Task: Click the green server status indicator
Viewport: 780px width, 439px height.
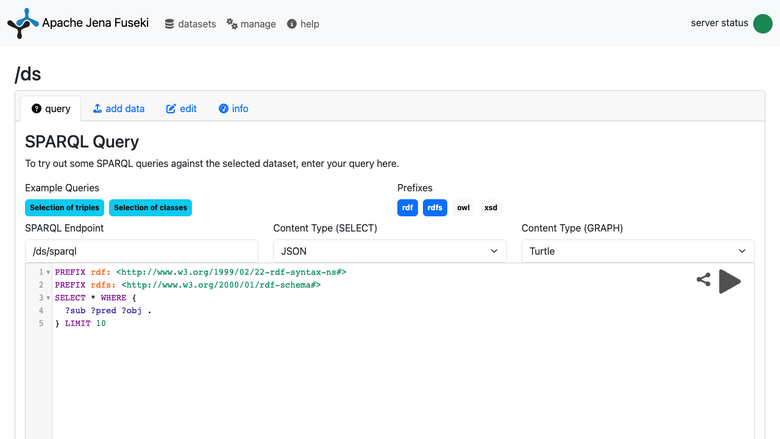Action: 763,23
